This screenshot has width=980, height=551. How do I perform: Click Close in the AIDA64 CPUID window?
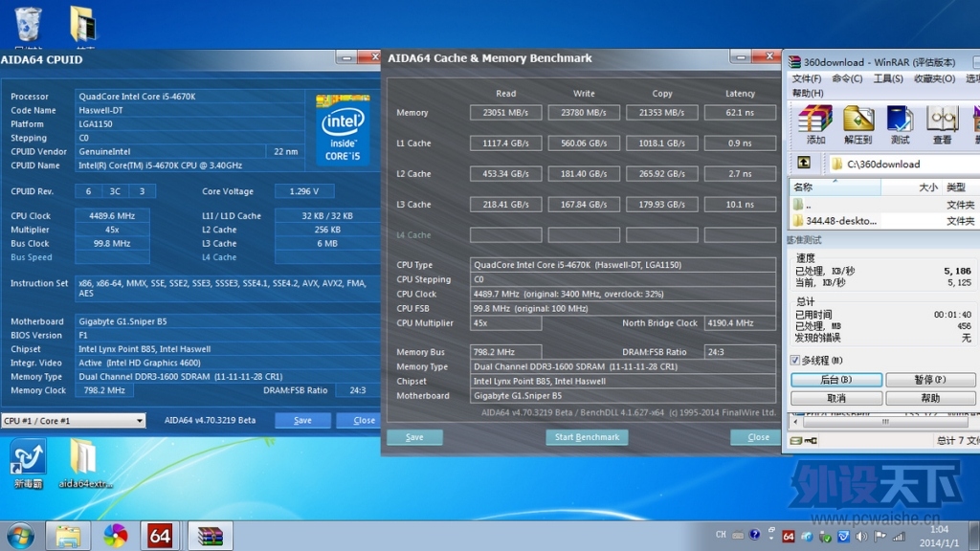359,421
